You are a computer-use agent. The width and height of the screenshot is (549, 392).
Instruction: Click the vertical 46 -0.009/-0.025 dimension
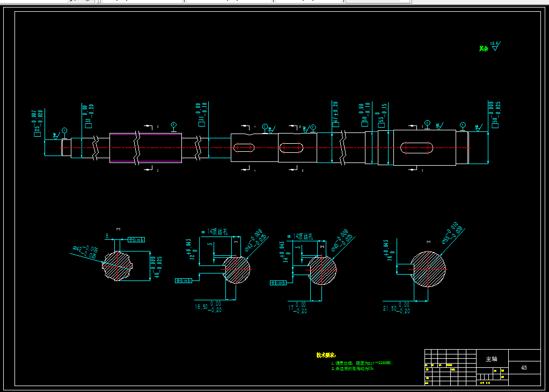[x=158, y=268]
